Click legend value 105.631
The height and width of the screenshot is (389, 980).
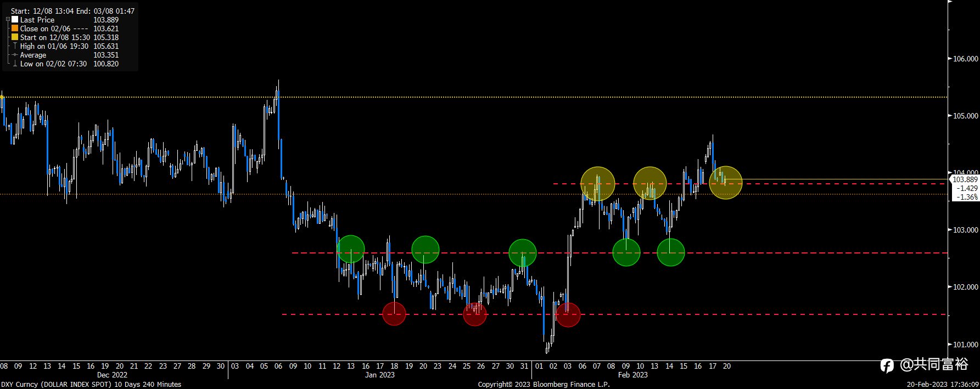106,46
